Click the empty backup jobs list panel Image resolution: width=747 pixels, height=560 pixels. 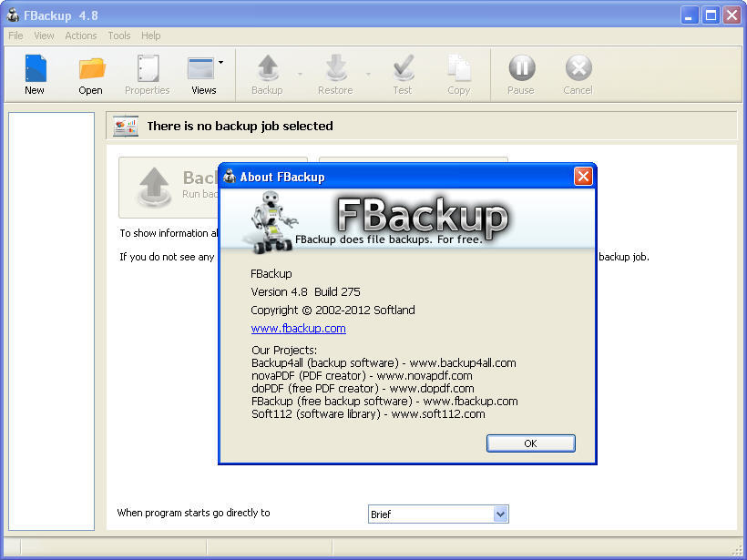pos(51,321)
